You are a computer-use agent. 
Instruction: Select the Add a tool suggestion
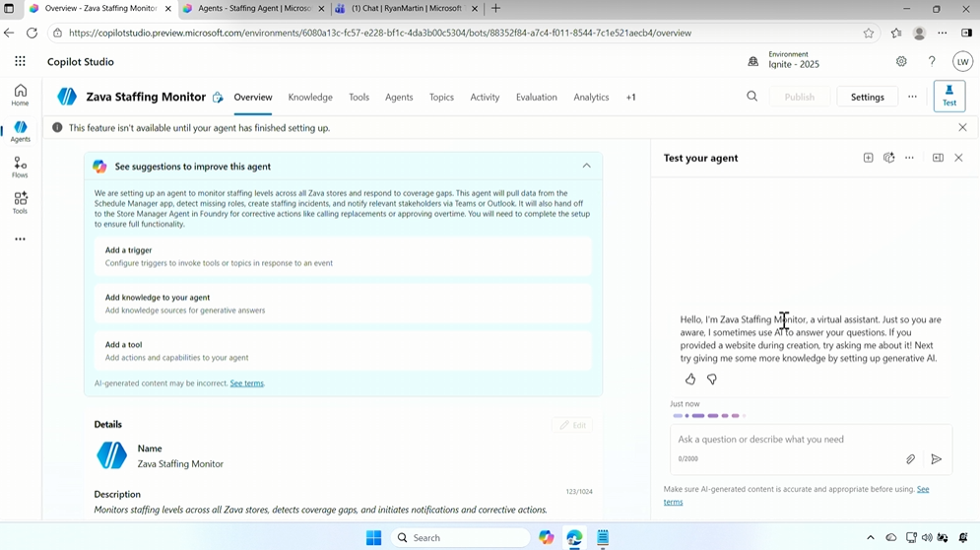pos(343,350)
